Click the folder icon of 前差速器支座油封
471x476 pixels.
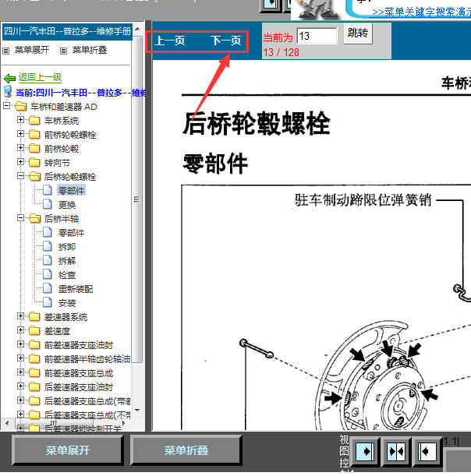[34, 345]
